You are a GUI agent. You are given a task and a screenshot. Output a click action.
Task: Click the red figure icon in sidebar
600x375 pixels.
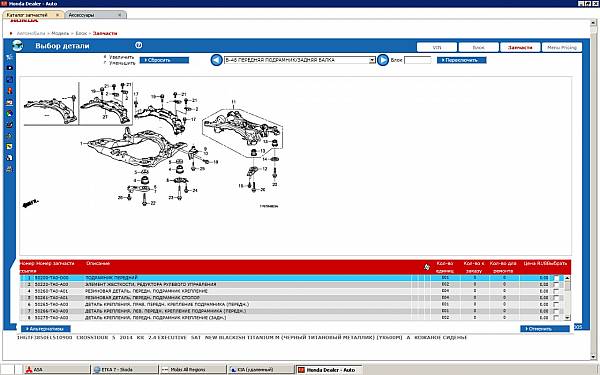point(10,91)
